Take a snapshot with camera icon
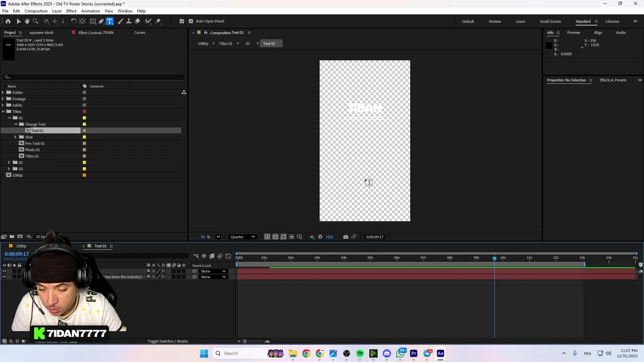This screenshot has height=362, width=644. 346,237
